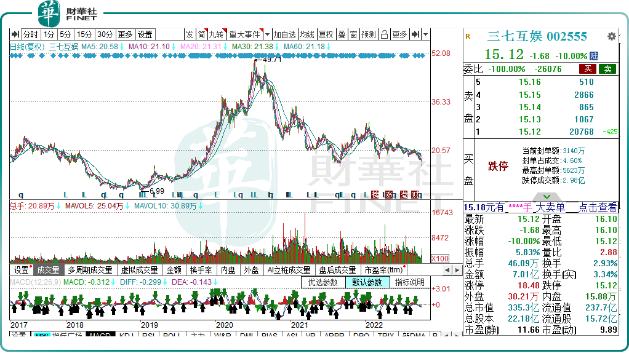Toggle the 窗 multi-window button
This screenshot has width=629, height=364.
point(353,34)
